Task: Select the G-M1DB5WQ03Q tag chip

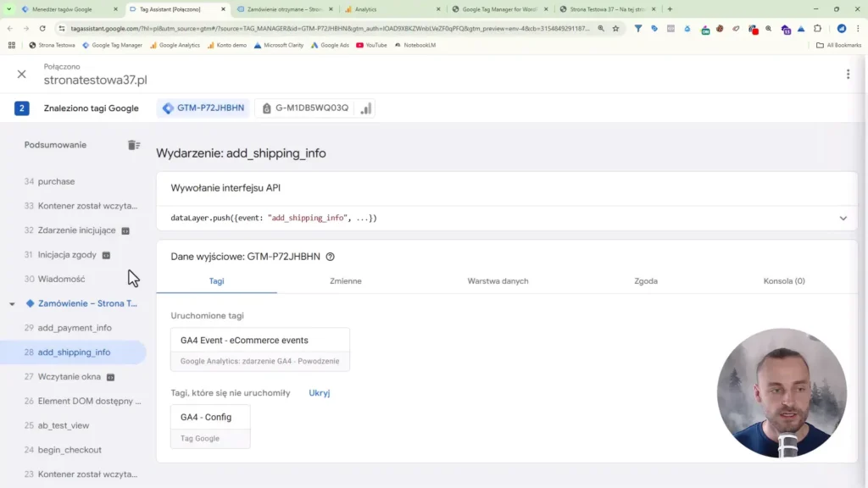Action: click(x=305, y=108)
